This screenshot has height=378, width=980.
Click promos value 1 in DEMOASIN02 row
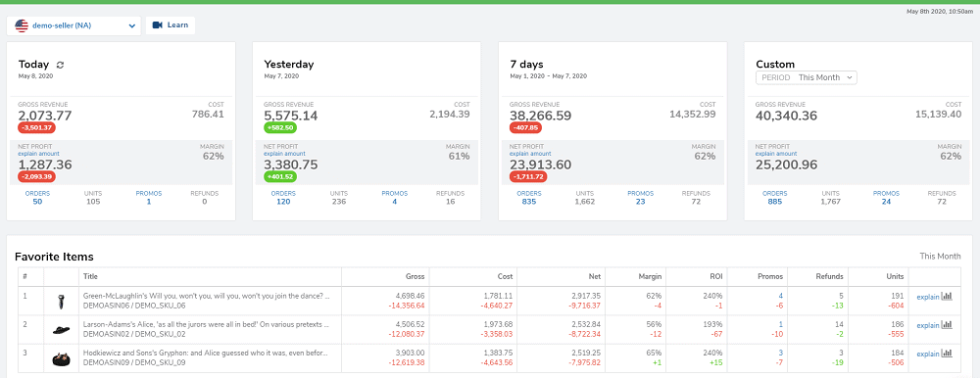pos(781,324)
